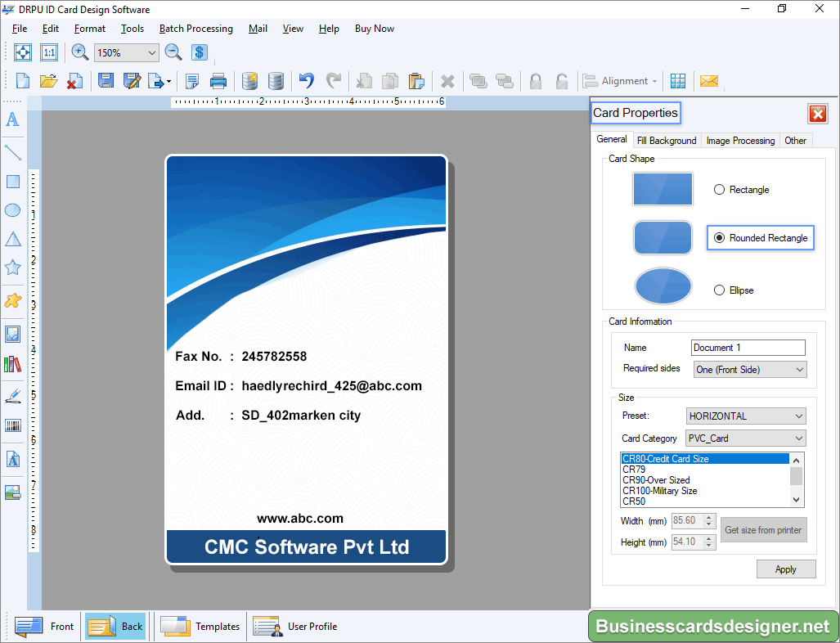
Task: Click the paste clipboard icon
Action: pyautogui.click(x=416, y=81)
